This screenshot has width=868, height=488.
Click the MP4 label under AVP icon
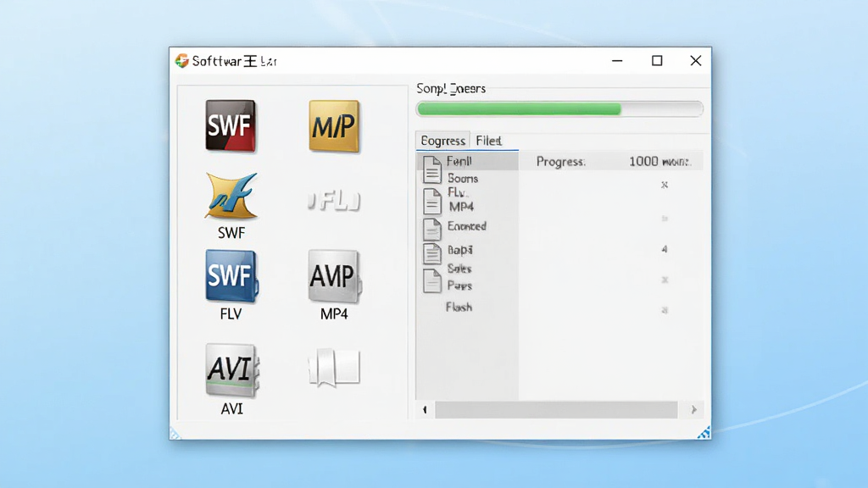(334, 314)
